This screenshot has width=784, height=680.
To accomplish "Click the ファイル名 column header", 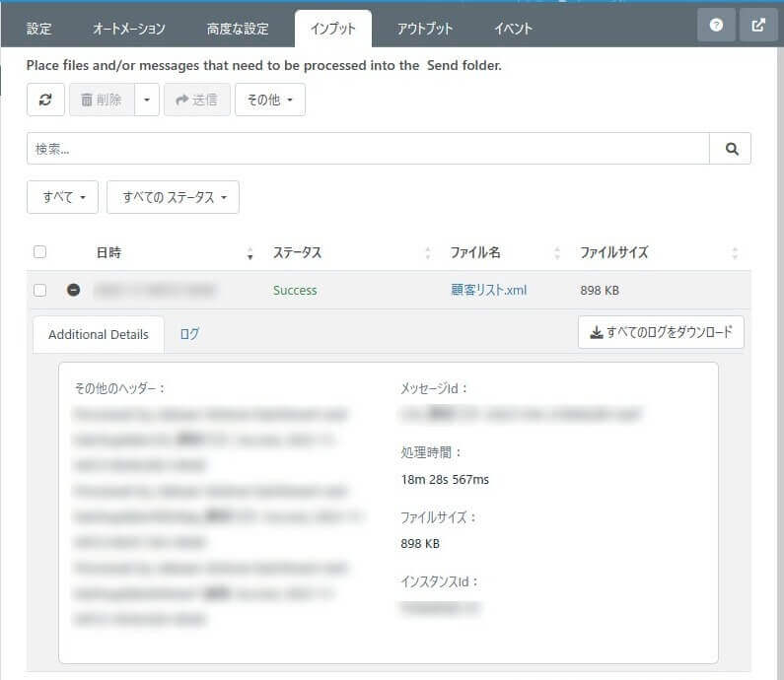I will [x=475, y=252].
